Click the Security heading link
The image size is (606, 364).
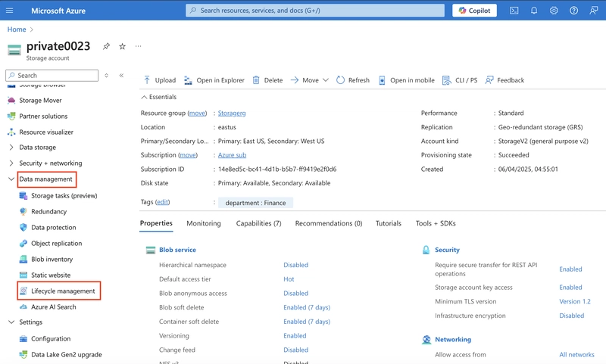click(447, 250)
